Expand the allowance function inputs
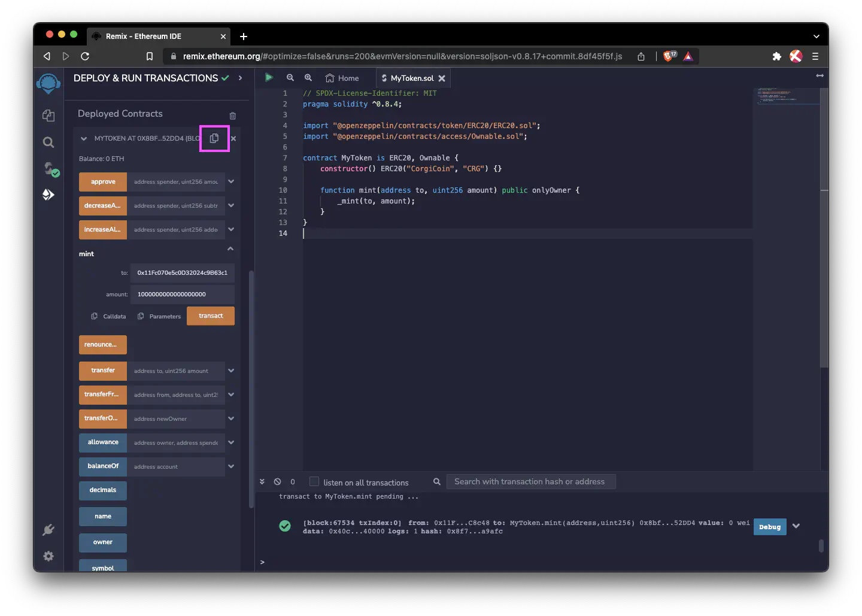 (231, 442)
